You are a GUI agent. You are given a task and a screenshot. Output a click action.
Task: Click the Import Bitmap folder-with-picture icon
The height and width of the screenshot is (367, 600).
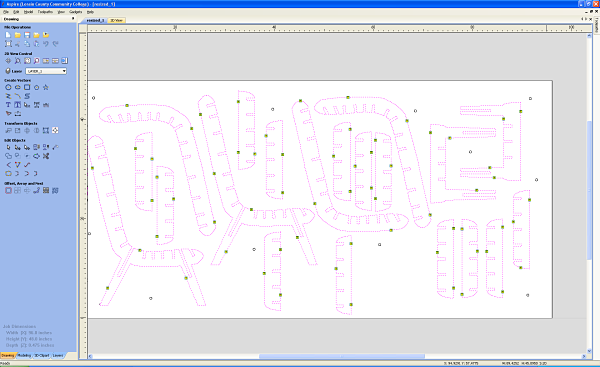[x=46, y=35]
